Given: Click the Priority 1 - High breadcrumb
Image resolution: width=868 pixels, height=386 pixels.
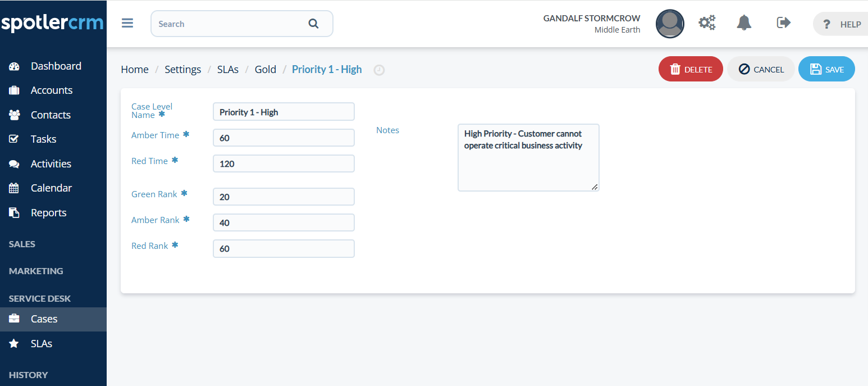Looking at the screenshot, I should pyautogui.click(x=327, y=70).
